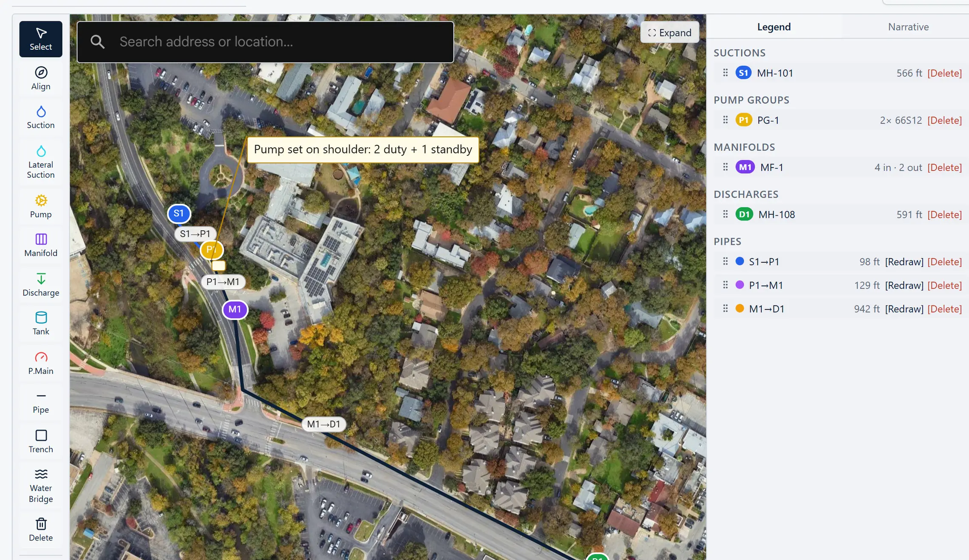
Task: Click the M1→D1 pipe label on map
Action: pos(323,424)
